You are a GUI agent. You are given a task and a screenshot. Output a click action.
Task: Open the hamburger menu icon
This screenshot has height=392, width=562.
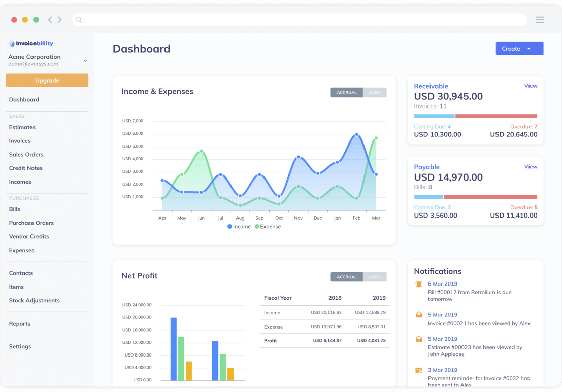click(540, 20)
